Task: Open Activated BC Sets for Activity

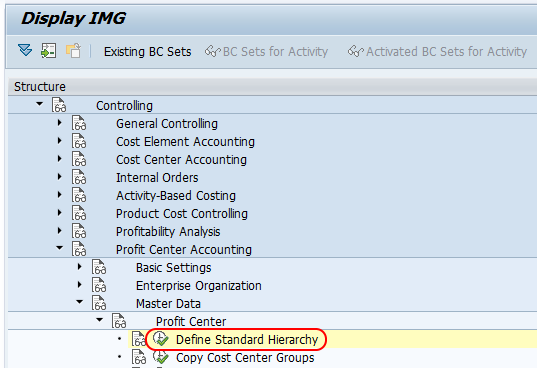Action: click(x=437, y=52)
